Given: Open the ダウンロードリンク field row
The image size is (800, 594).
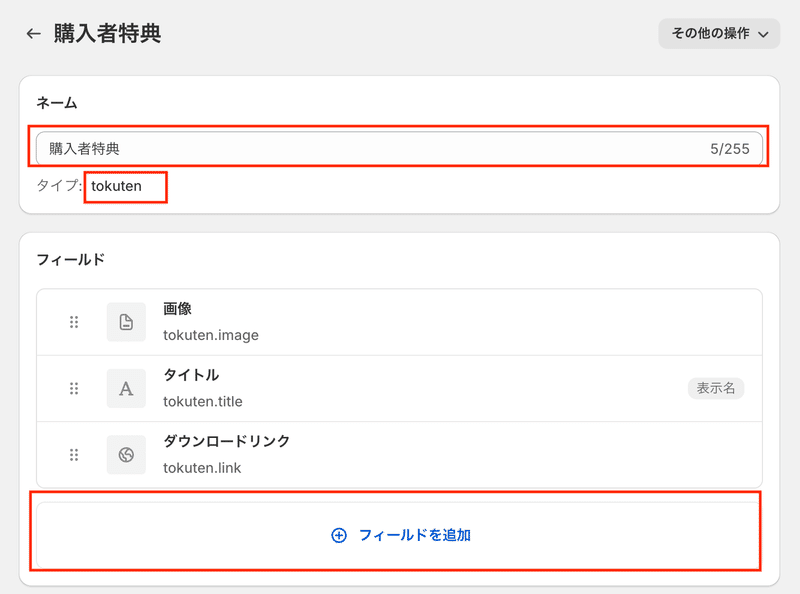Looking at the screenshot, I should pos(399,455).
